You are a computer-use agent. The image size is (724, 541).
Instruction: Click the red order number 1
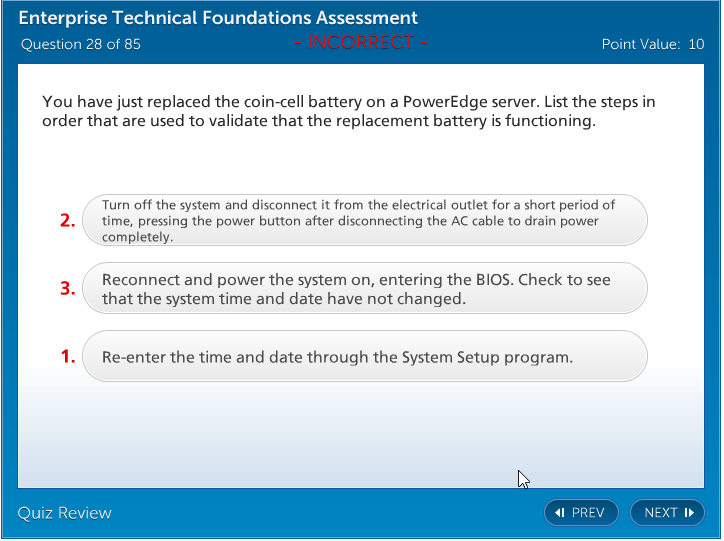tap(68, 357)
